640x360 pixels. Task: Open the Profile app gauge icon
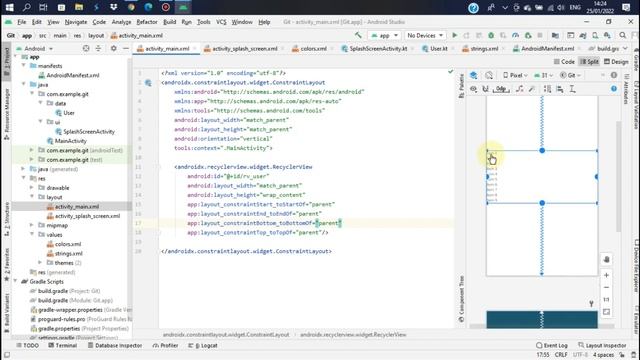[x=516, y=36]
